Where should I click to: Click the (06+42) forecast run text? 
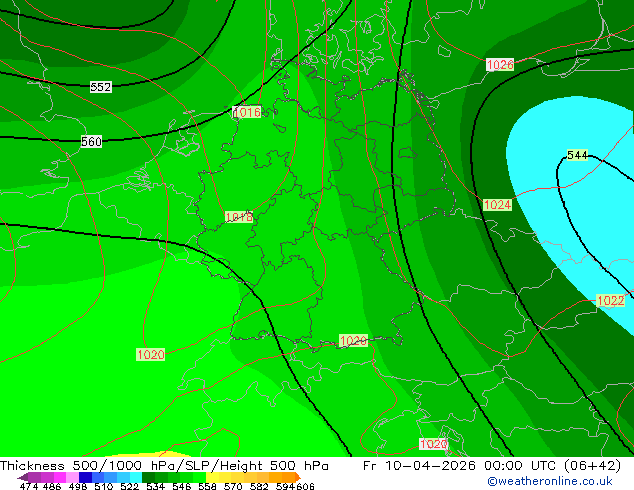(x=592, y=466)
